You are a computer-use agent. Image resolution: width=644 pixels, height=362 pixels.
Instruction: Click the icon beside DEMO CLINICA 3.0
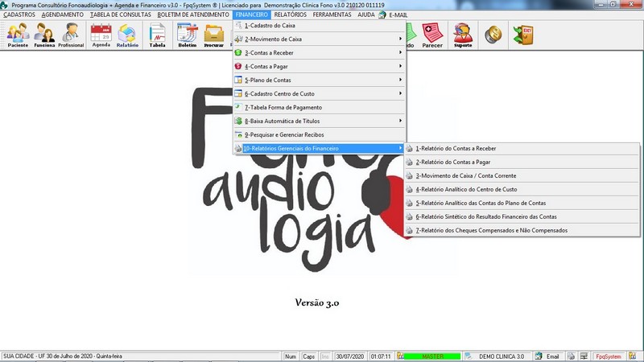[469, 356]
